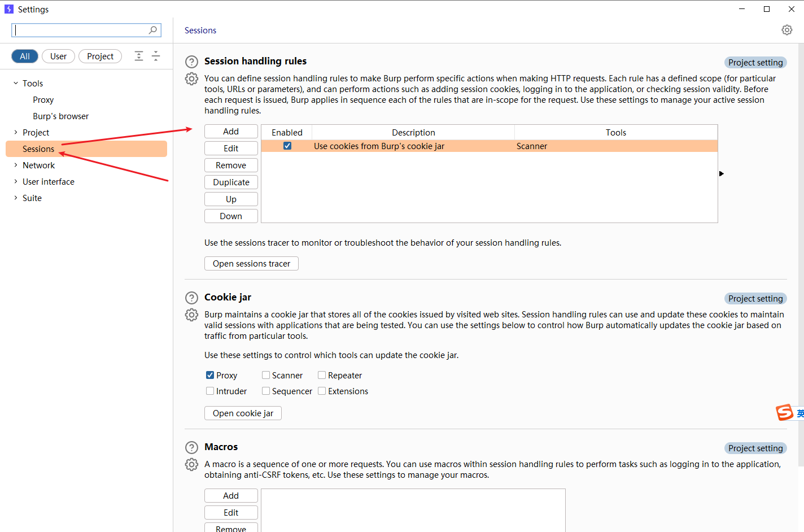Click the empty macros list box
Viewport: 804px width, 532px height.
(x=413, y=511)
